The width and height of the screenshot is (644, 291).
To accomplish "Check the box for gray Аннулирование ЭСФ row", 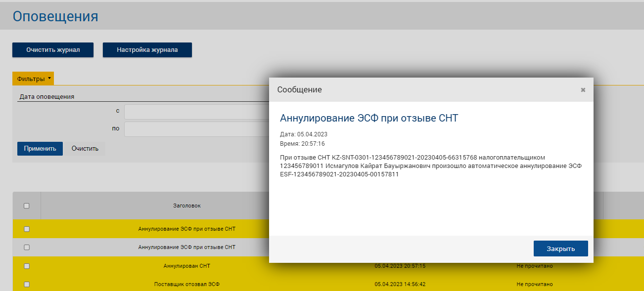I will pos(27,247).
